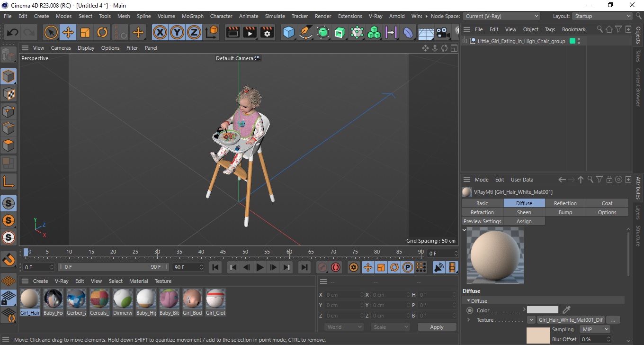Click the texture browse ellipsis button
The height and width of the screenshot is (345, 644).
613,320
